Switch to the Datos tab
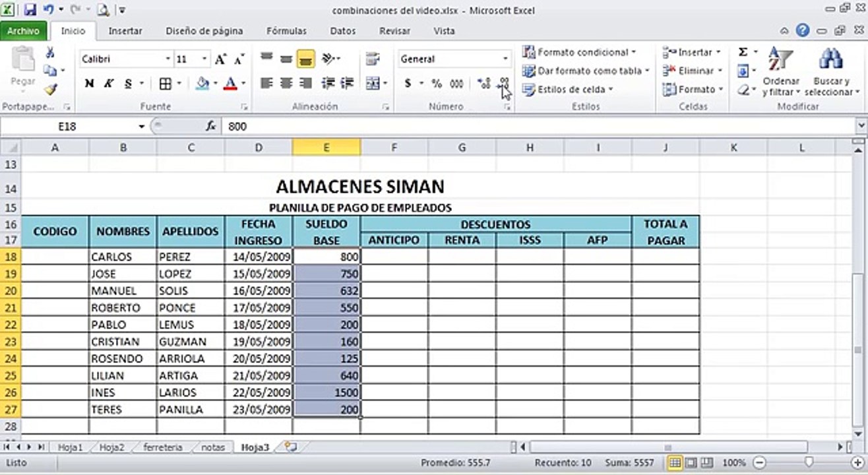The height and width of the screenshot is (475, 868). 342,30
